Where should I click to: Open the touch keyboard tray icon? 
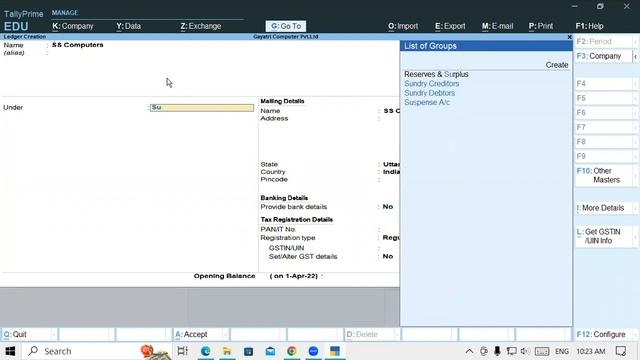542,351
